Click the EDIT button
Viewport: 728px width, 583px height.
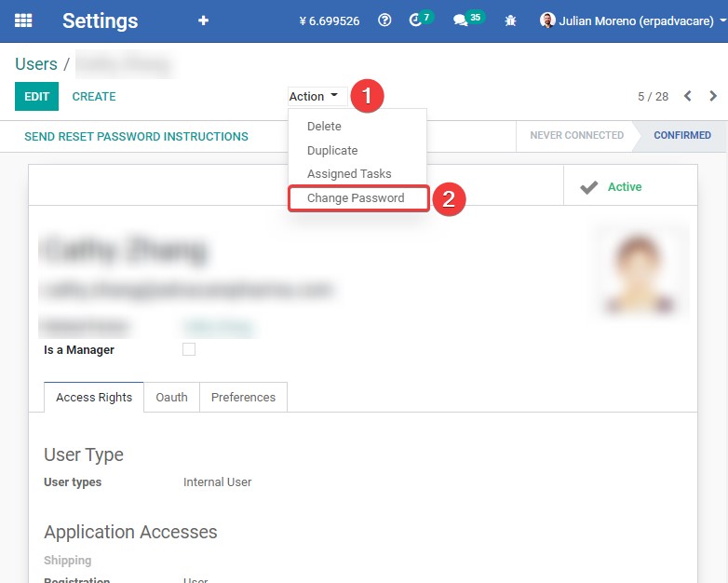coord(36,97)
